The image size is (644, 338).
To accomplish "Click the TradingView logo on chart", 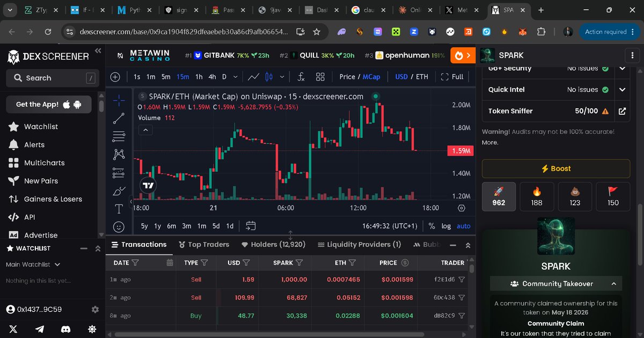I will 148,186.
